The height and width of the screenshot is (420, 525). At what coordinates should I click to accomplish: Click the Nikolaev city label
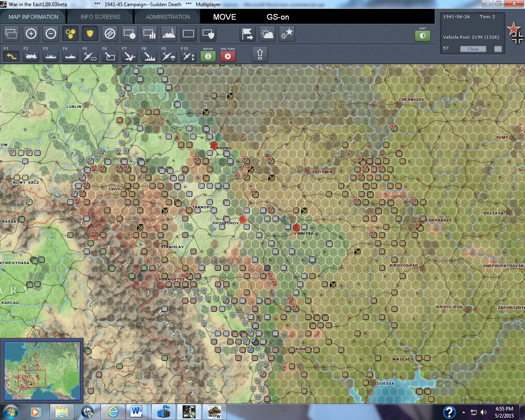[403, 359]
